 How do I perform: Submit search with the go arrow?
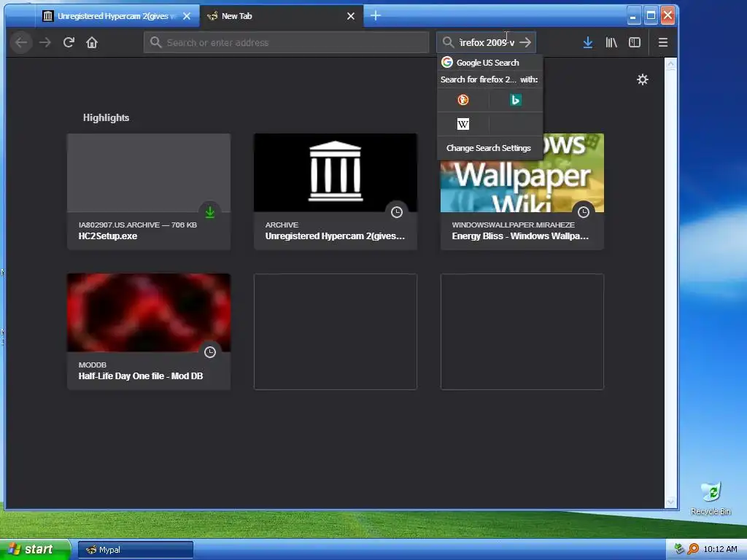point(525,42)
